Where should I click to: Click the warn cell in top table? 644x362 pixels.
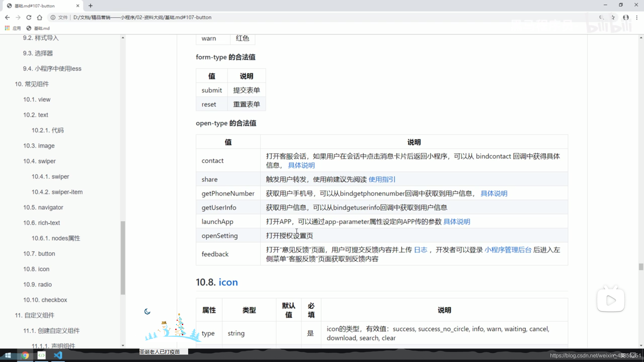tap(213, 39)
